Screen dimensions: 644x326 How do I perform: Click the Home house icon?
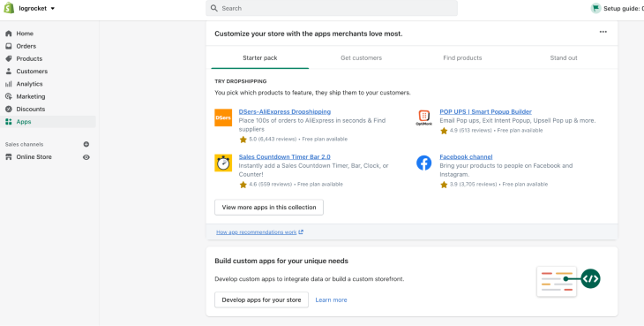pyautogui.click(x=8, y=34)
